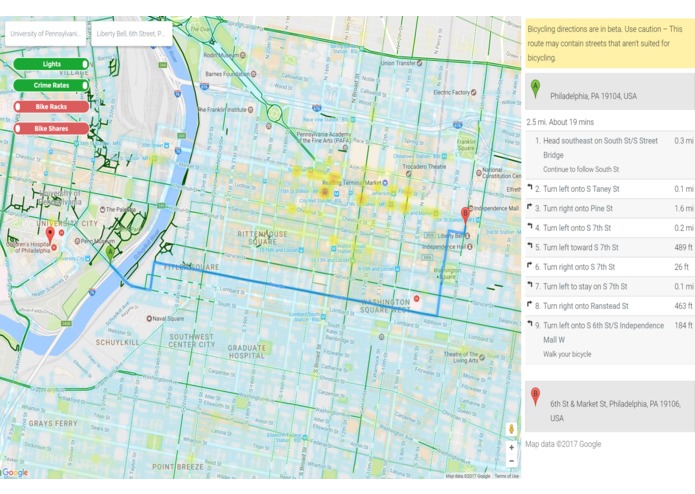
Task: Click the 2.5 mi About 19 mins summary
Action: tap(560, 122)
